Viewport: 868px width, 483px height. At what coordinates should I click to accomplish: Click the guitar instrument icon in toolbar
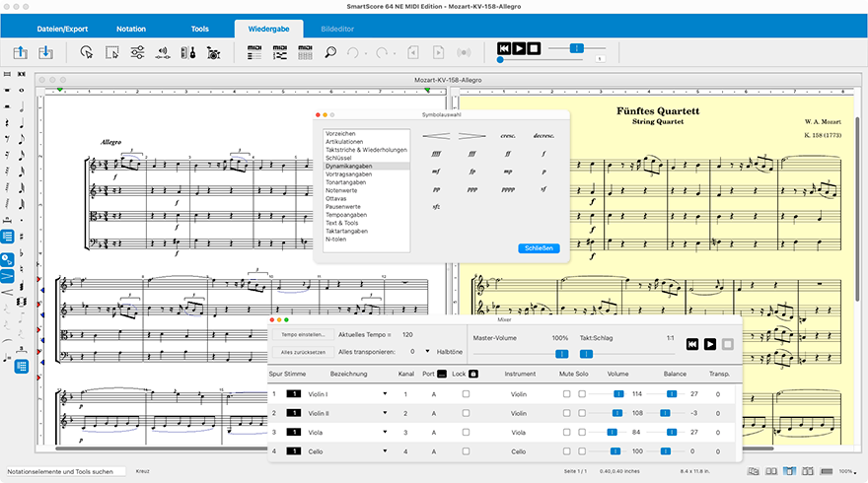[x=188, y=52]
